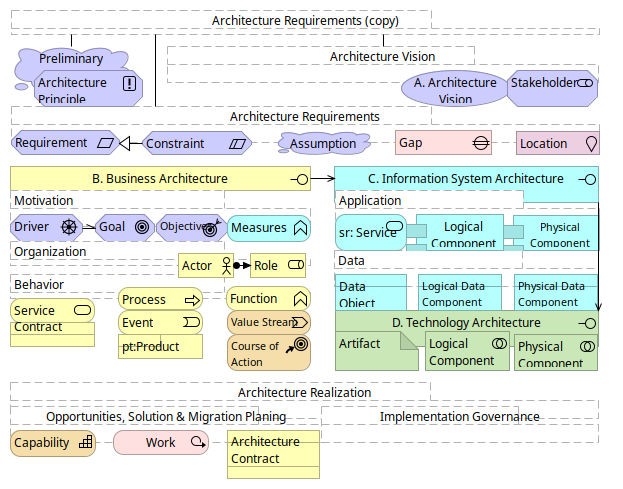Image resolution: width=623 pixels, height=489 pixels.
Task: Click the Architecture Vision group label
Action: pos(382,56)
